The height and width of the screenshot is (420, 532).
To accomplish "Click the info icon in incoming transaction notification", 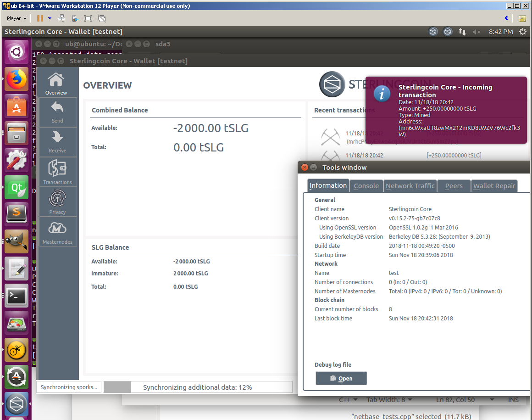I will pyautogui.click(x=382, y=93).
